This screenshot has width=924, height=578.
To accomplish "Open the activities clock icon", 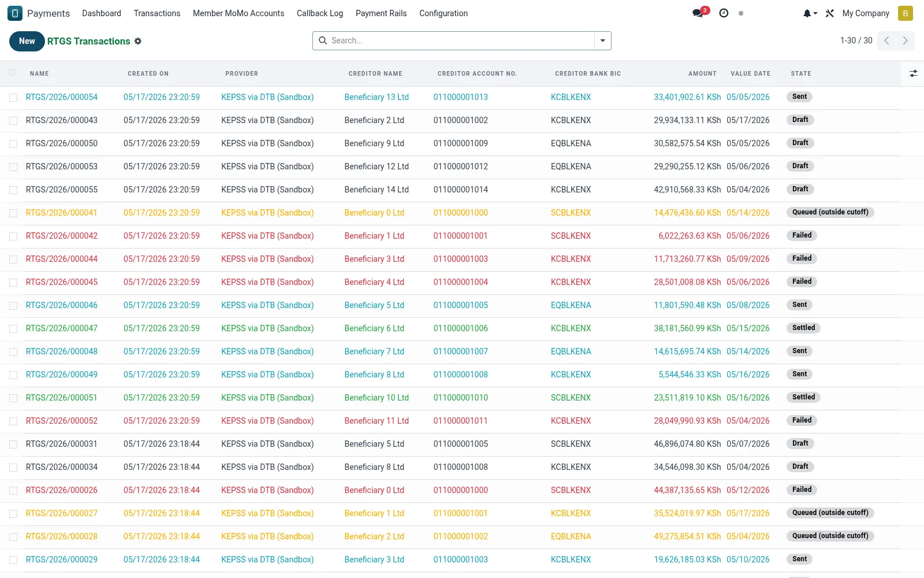I will (724, 13).
